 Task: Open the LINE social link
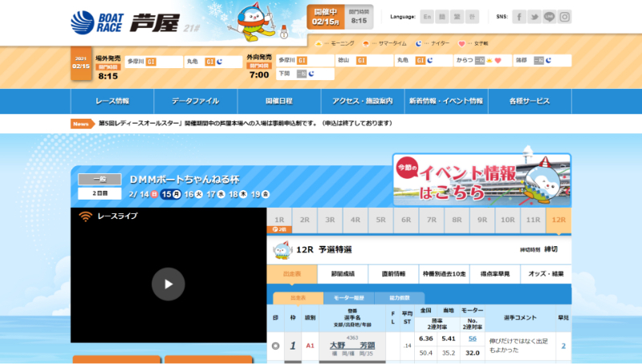tap(550, 17)
